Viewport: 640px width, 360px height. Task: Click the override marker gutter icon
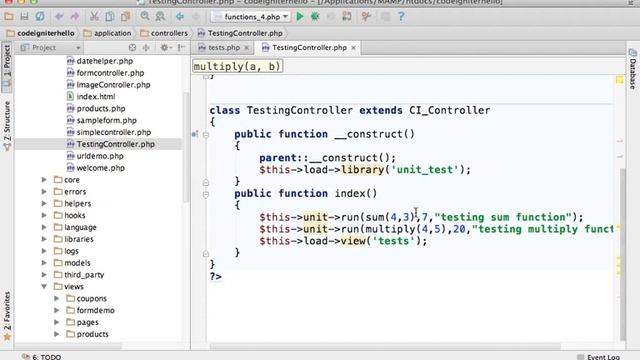coord(195,134)
